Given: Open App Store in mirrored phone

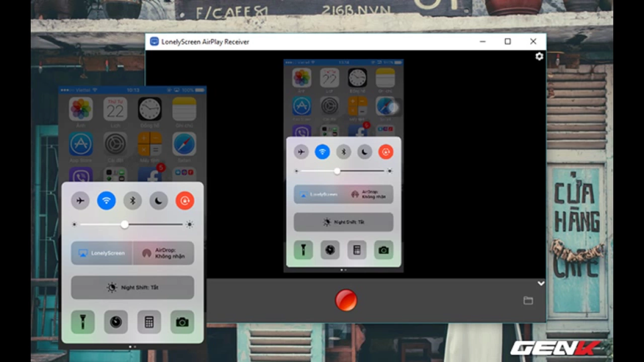Looking at the screenshot, I should tap(301, 106).
